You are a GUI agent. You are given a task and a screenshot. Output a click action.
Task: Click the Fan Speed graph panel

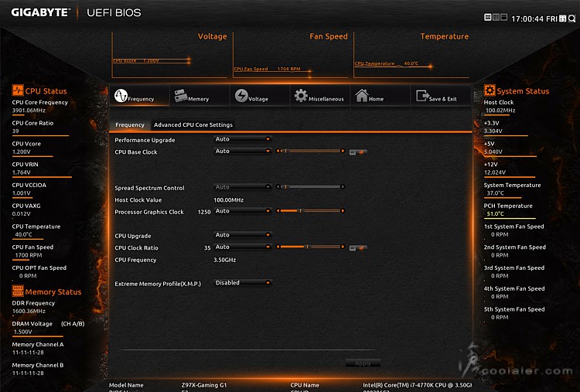[x=291, y=55]
